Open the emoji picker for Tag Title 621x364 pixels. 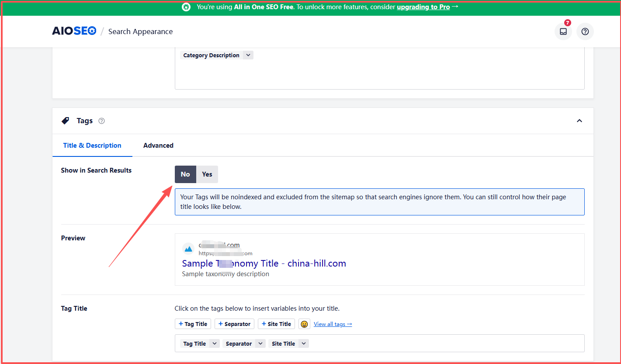pos(304,324)
